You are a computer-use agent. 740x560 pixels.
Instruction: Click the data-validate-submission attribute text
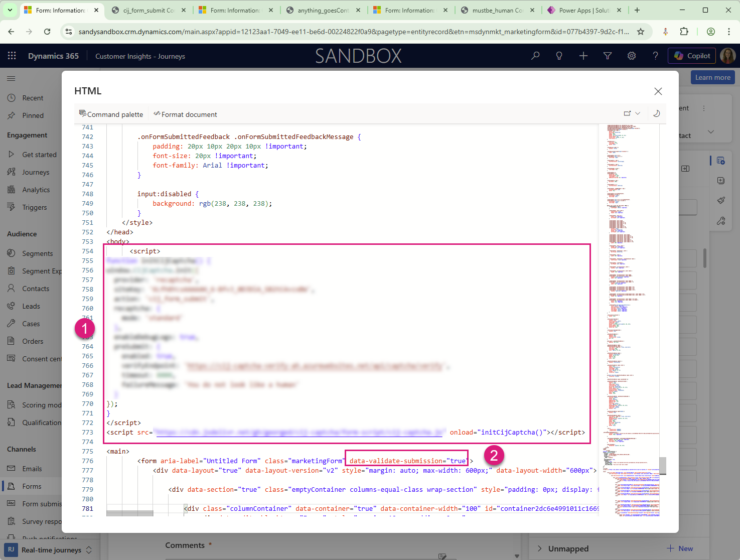407,461
